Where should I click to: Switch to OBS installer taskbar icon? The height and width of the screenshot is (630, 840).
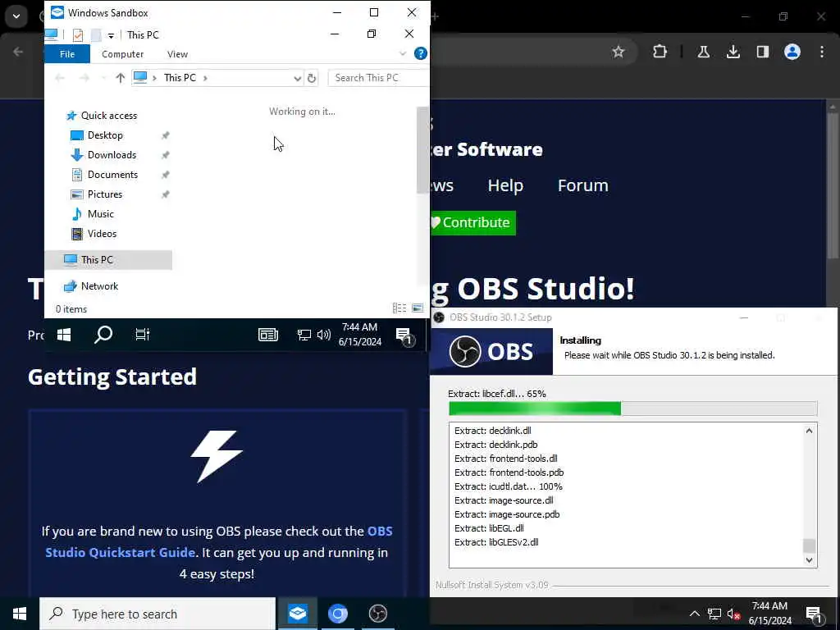click(377, 614)
